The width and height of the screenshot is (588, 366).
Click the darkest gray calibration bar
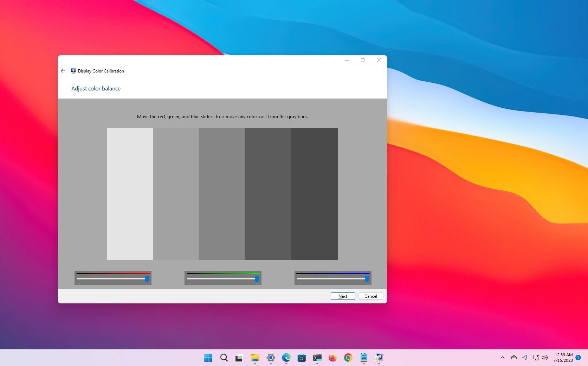coord(314,194)
